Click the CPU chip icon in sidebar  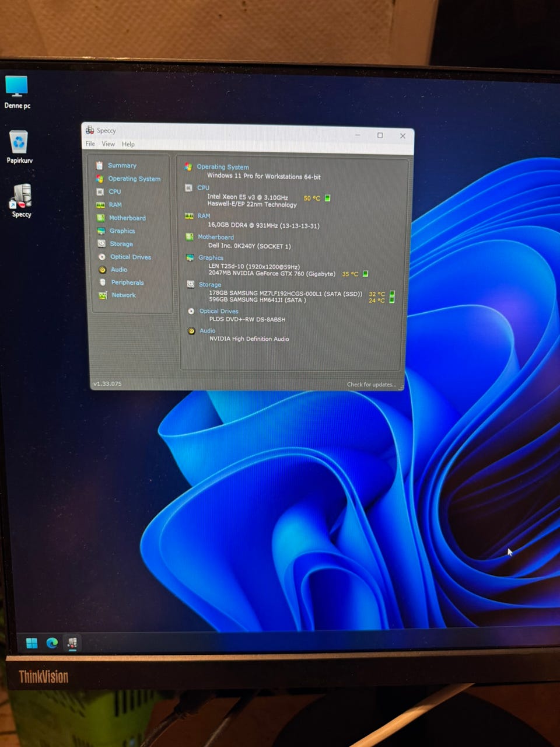click(100, 191)
